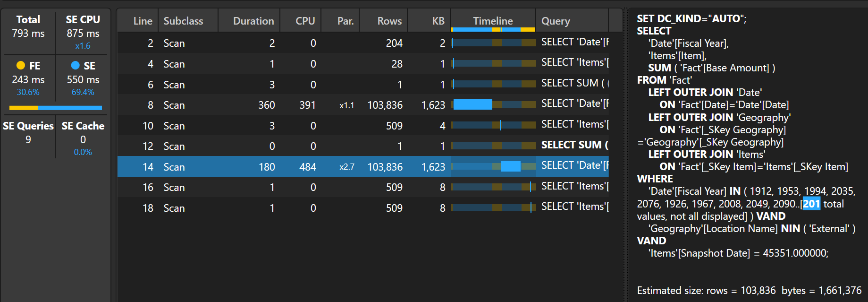Click the dotted splitter beside the query text

click(626, 151)
